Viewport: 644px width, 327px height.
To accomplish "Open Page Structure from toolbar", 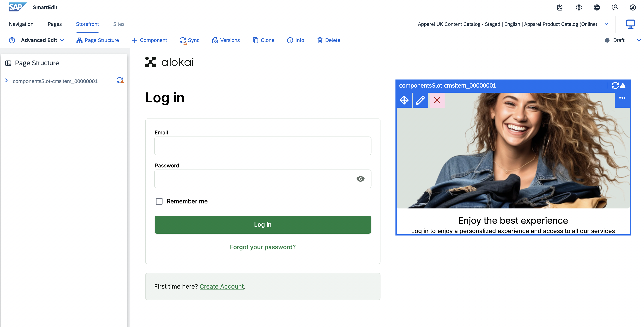I will (98, 40).
